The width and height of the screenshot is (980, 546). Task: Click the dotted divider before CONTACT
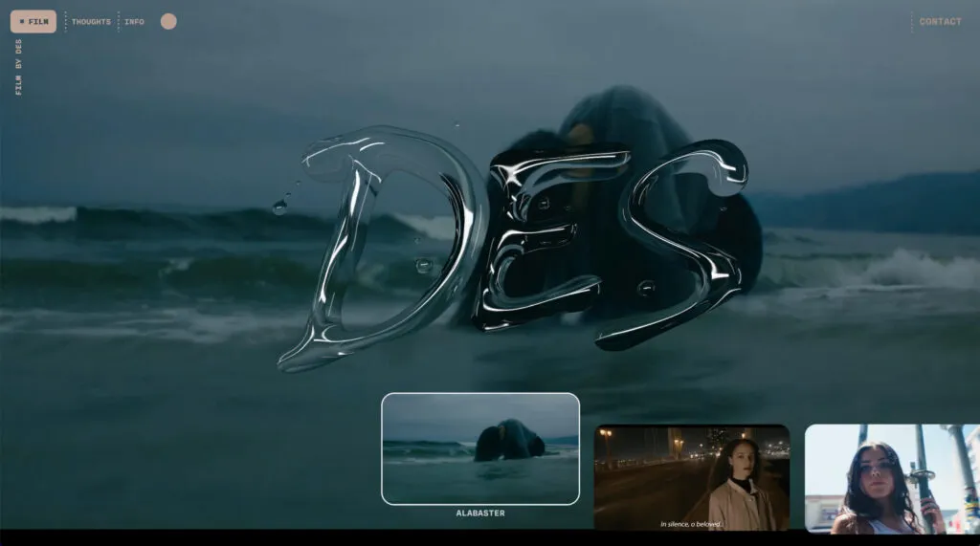coord(911,21)
